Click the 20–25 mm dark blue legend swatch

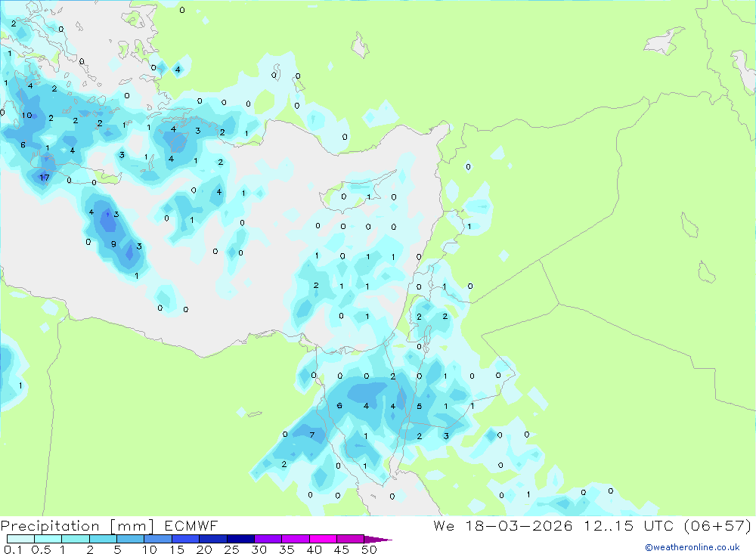click(x=213, y=539)
